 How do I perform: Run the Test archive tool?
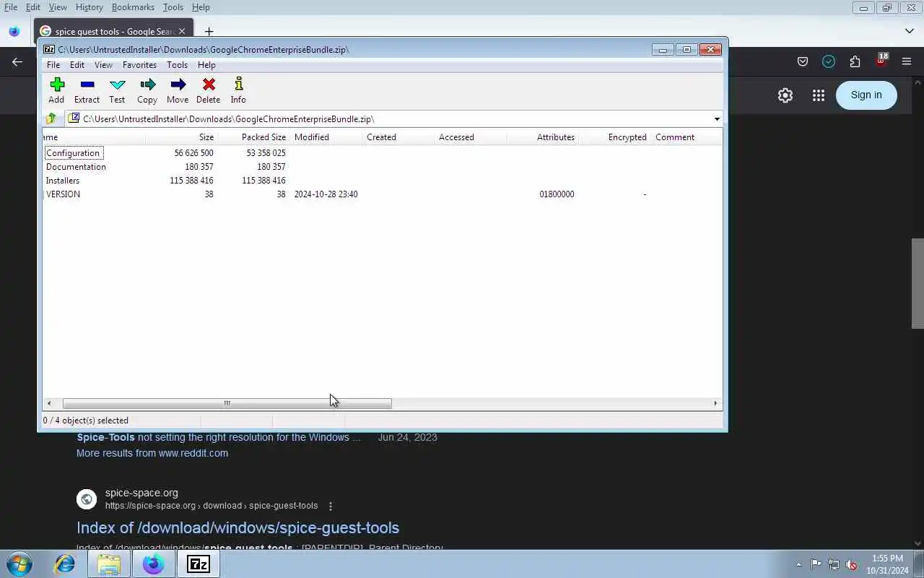click(117, 91)
